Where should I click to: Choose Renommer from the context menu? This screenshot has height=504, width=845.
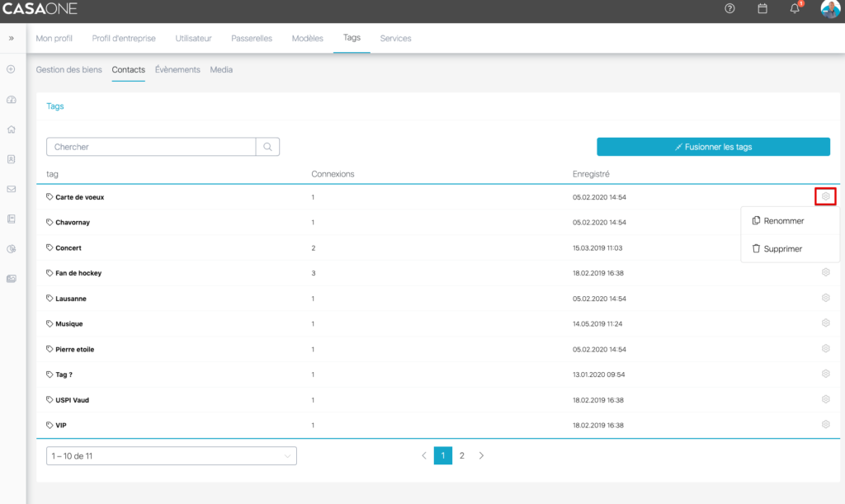point(782,221)
